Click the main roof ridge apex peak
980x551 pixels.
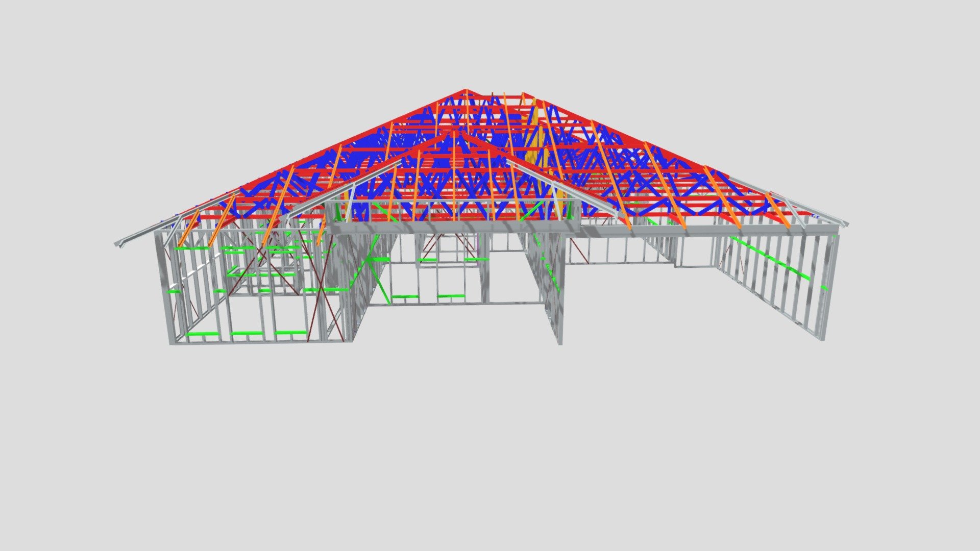coord(466,92)
